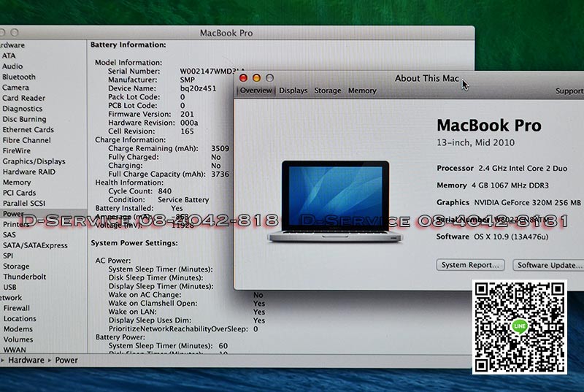Select Storage in the System Report sidebar
This screenshot has width=584, height=392.
click(x=16, y=266)
